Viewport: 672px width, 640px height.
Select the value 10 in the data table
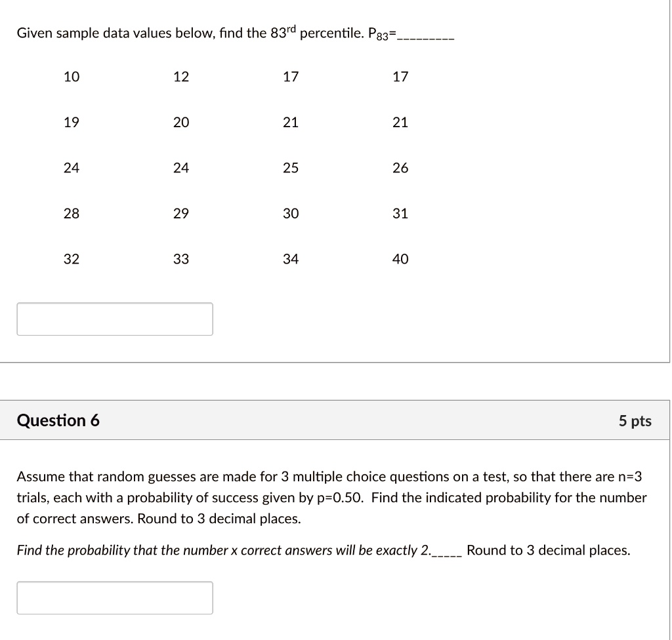71,77
